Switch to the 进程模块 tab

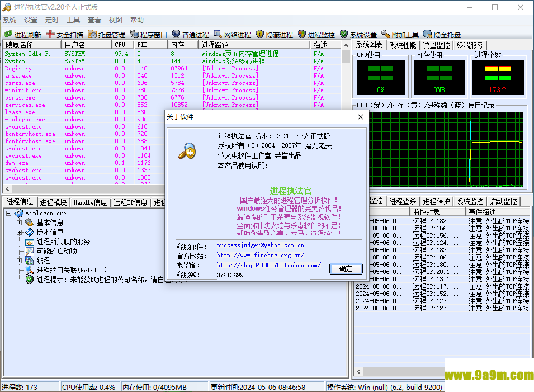(54, 202)
